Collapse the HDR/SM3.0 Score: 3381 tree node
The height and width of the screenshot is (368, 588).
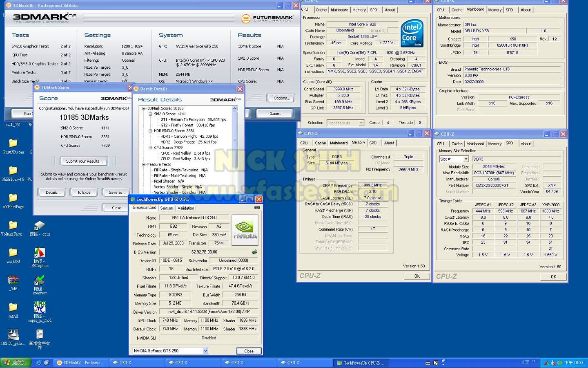click(x=150, y=131)
